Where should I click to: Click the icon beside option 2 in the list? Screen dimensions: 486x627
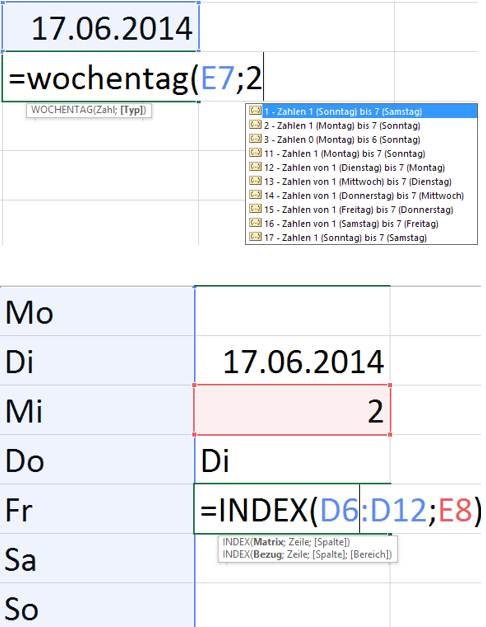click(255, 124)
